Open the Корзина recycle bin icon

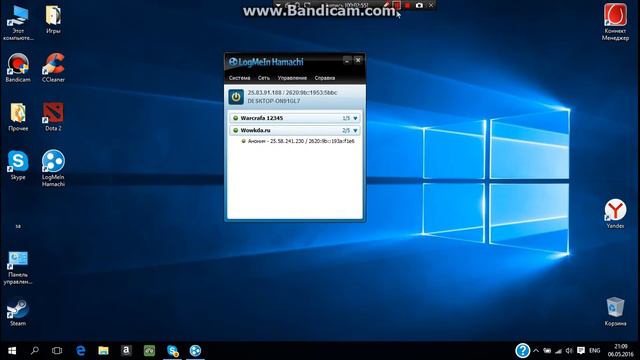(x=615, y=312)
